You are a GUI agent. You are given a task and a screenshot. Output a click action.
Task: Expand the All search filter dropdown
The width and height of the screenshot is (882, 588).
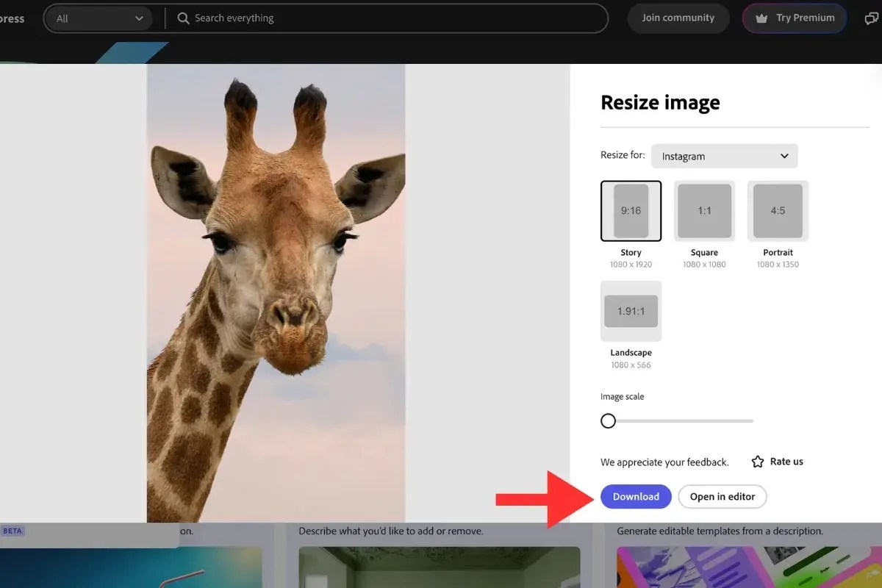(99, 18)
